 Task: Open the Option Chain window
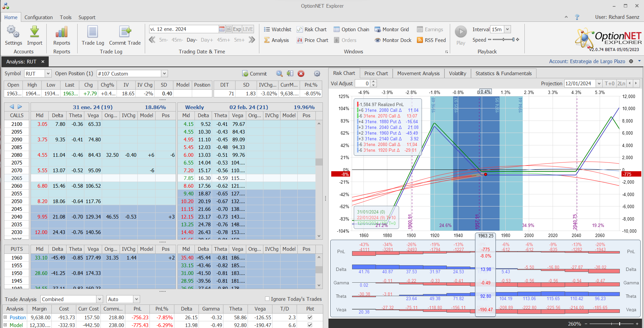pos(351,30)
